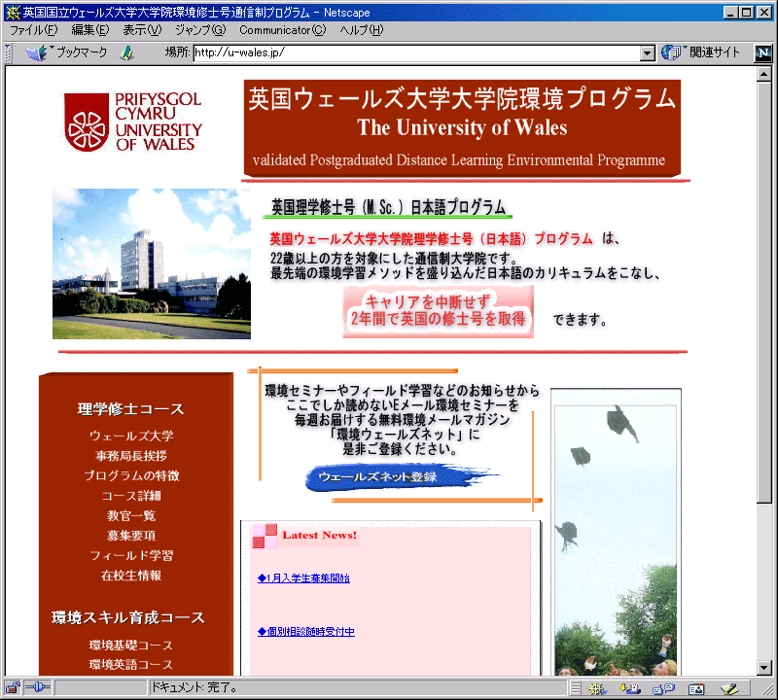
Task: Open 教官一覧 sidebar link
Action: (131, 516)
